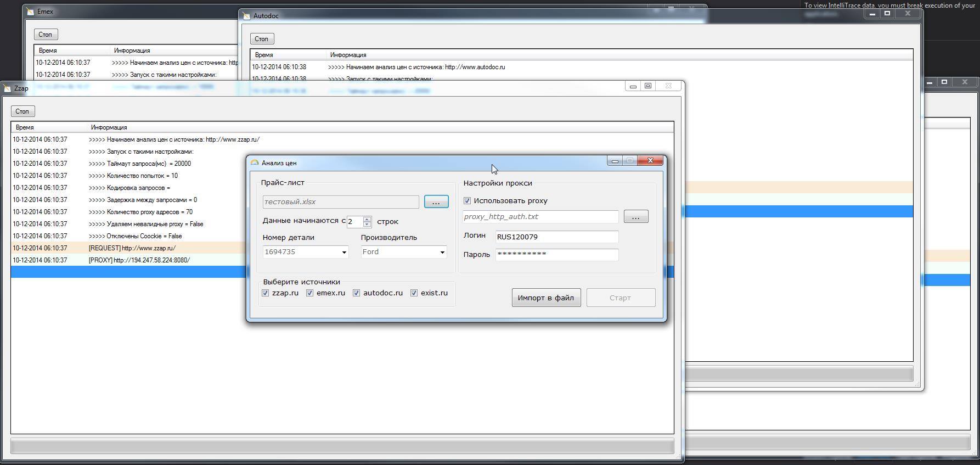The width and height of the screenshot is (980, 465).
Task: Browse for price list file button
Action: tap(436, 202)
